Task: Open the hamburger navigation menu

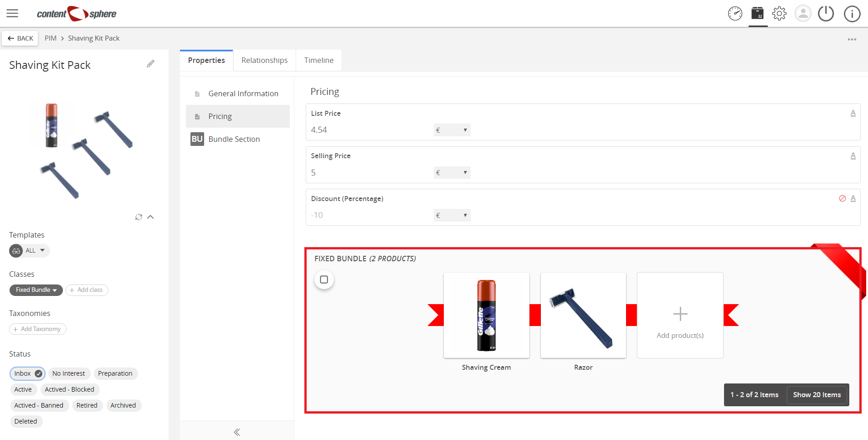Action: tap(12, 13)
